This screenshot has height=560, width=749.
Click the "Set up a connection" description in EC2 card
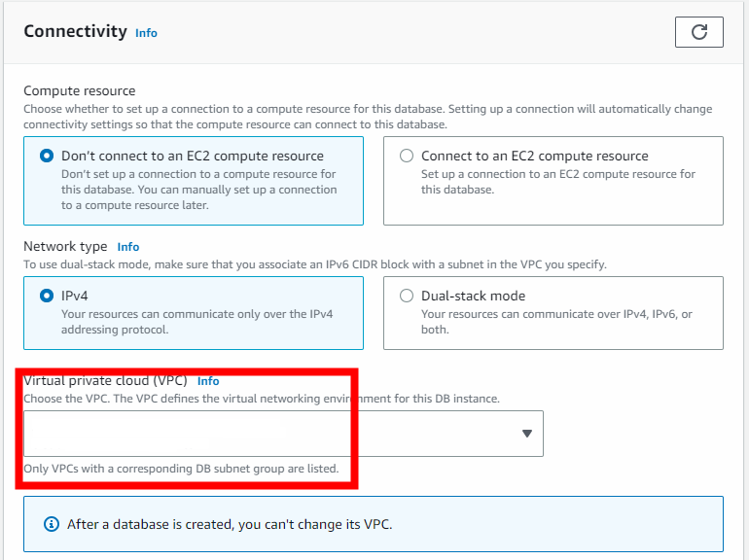point(557,182)
